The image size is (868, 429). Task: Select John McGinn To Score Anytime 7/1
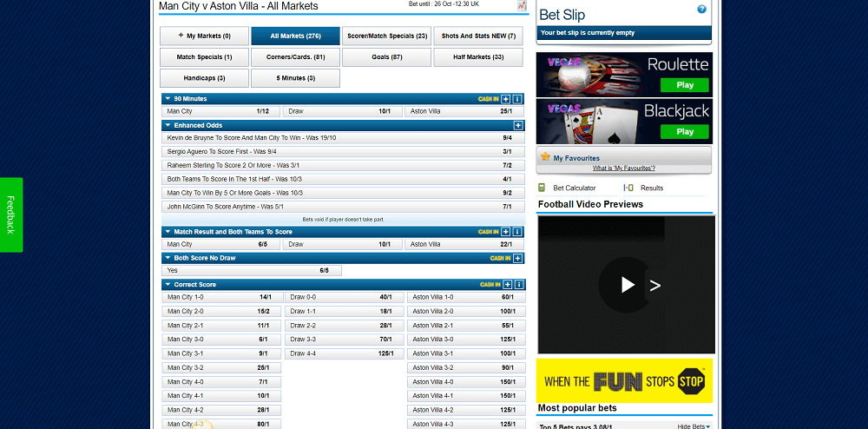pyautogui.click(x=343, y=207)
